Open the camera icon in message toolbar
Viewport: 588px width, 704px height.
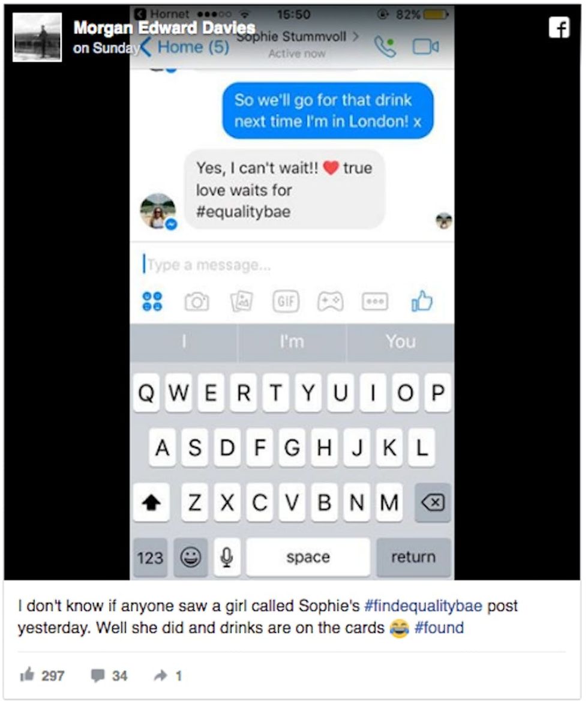pos(197,301)
